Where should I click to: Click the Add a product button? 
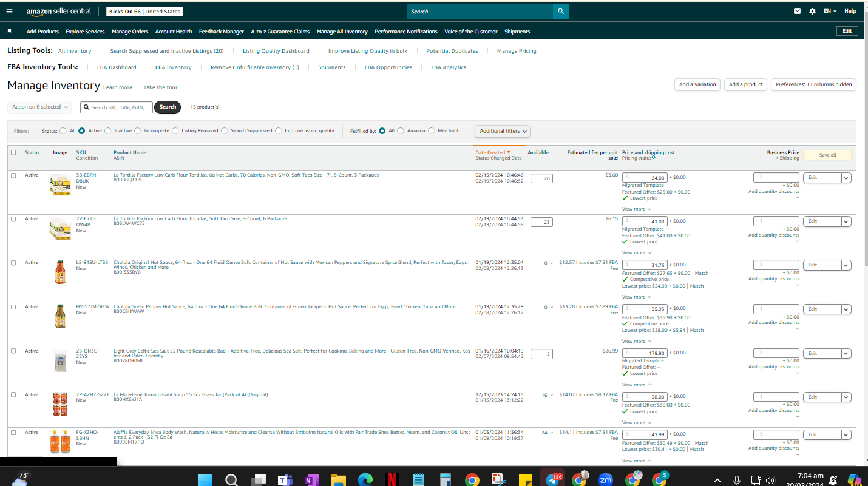745,84
